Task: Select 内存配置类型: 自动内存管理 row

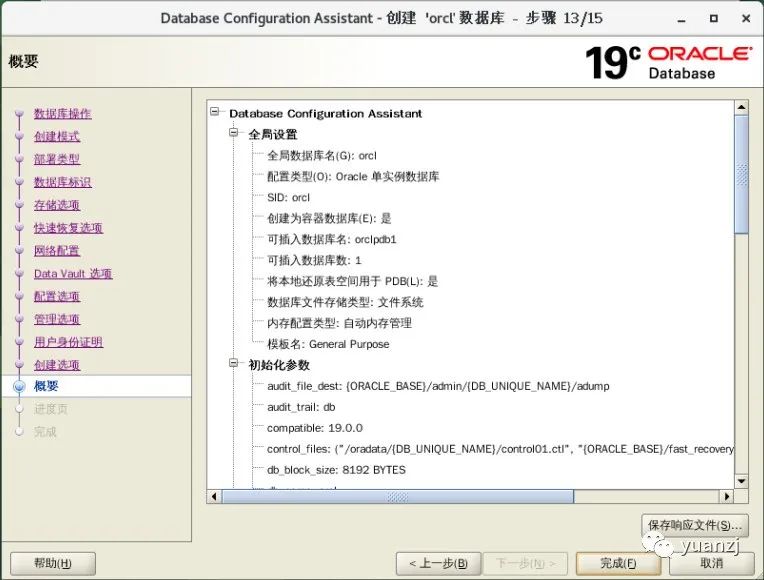Action: [x=339, y=324]
